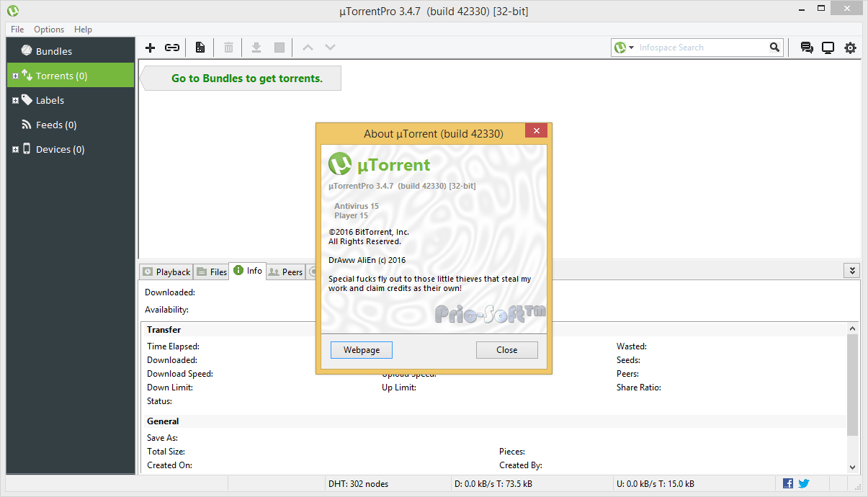Click the Create New Torrent file icon

click(200, 48)
